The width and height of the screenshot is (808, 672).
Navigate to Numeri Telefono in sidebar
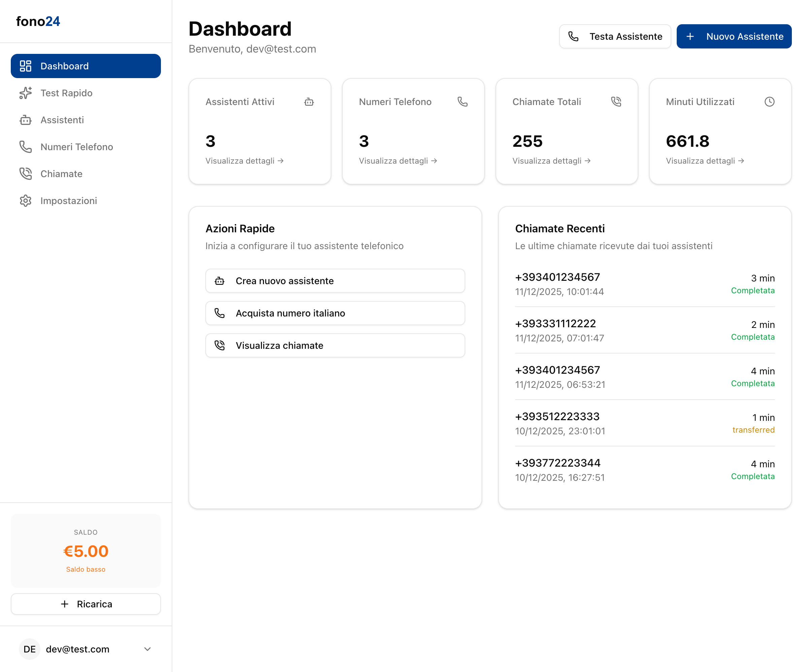[76, 147]
